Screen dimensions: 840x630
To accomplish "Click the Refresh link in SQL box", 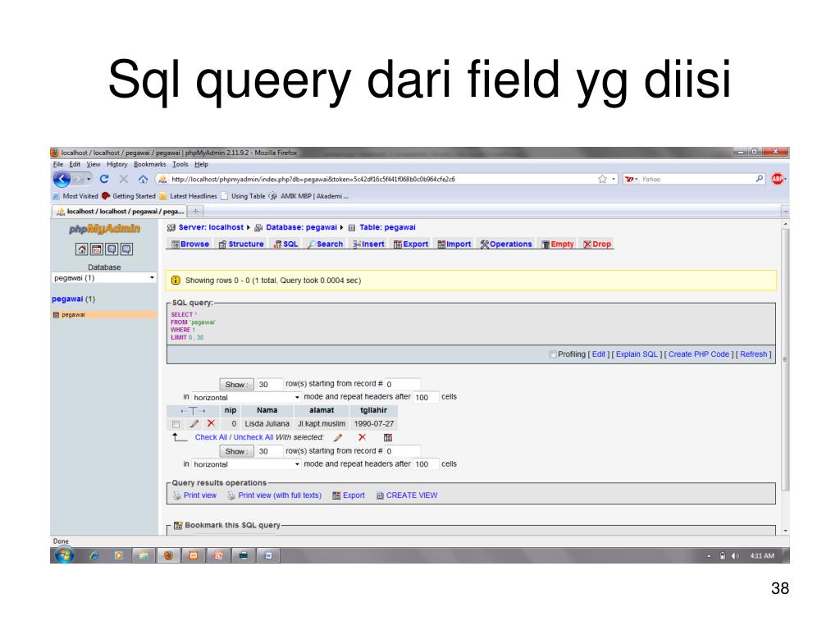I will pos(753,354).
